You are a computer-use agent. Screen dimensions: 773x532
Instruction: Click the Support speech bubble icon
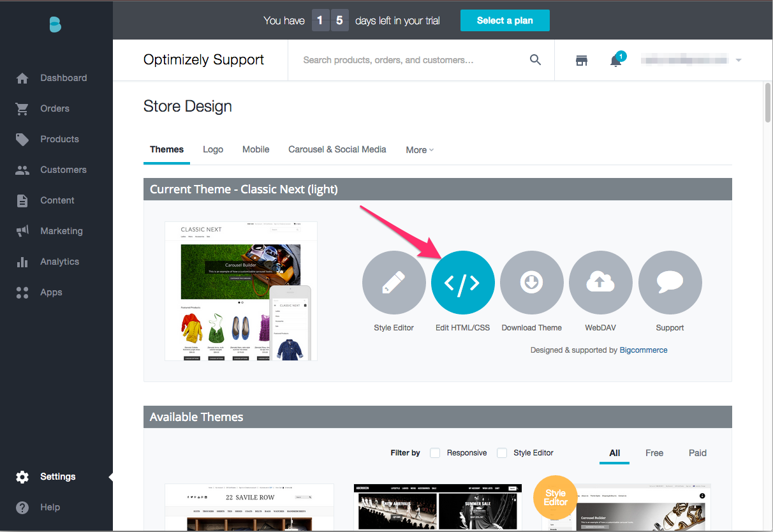(x=670, y=283)
